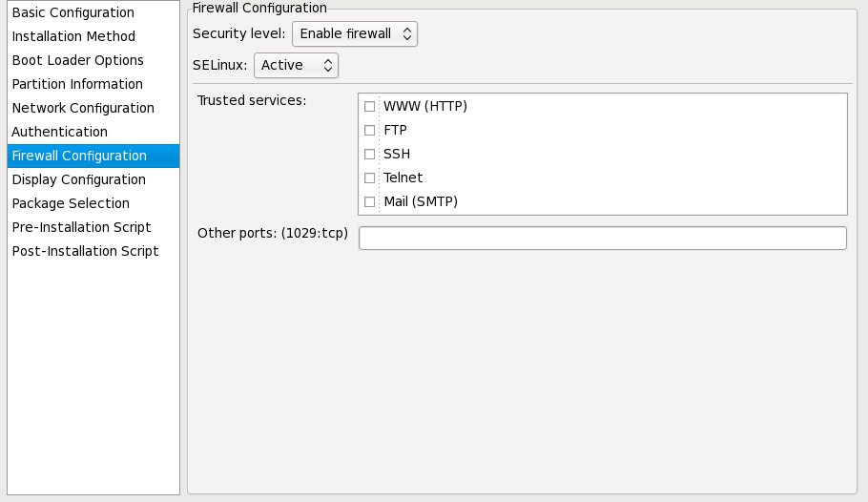
Task: Expand the SELinux mode dropdown
Action: pyautogui.click(x=296, y=65)
